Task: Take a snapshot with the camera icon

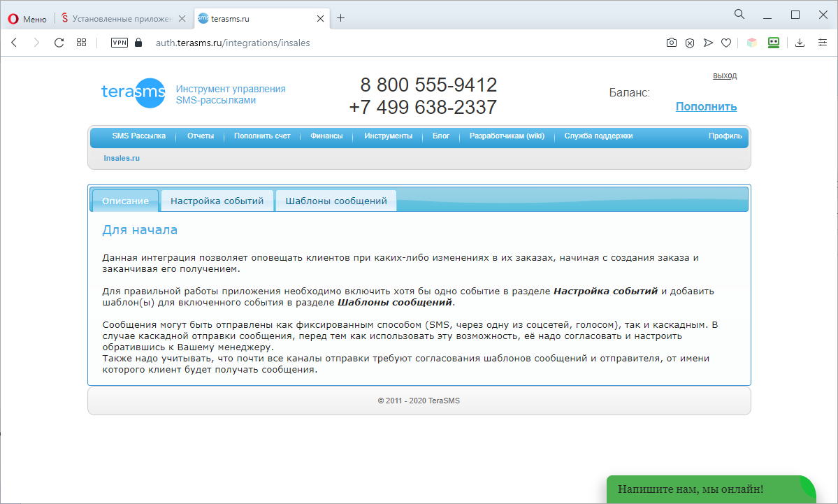Action: coord(671,43)
